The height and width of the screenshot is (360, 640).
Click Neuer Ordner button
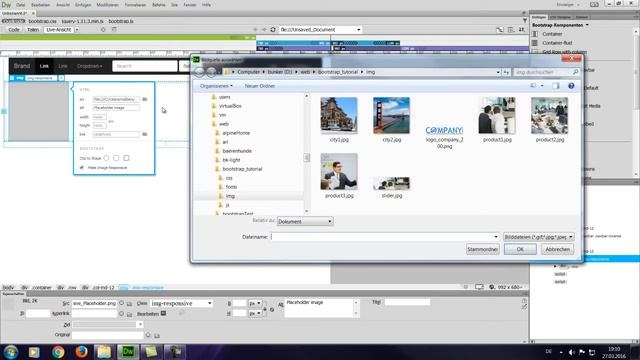[x=260, y=86]
